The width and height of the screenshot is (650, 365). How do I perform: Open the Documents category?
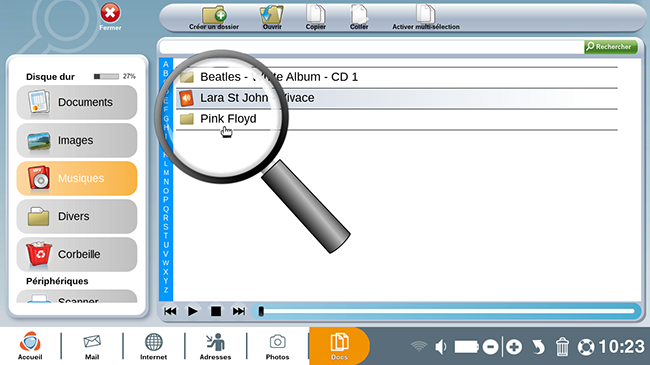(x=77, y=102)
